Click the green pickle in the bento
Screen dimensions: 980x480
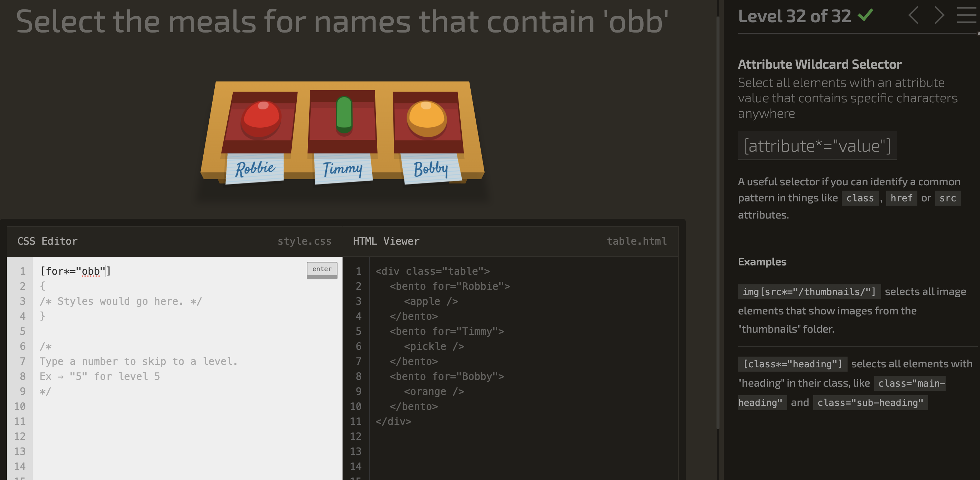(344, 115)
